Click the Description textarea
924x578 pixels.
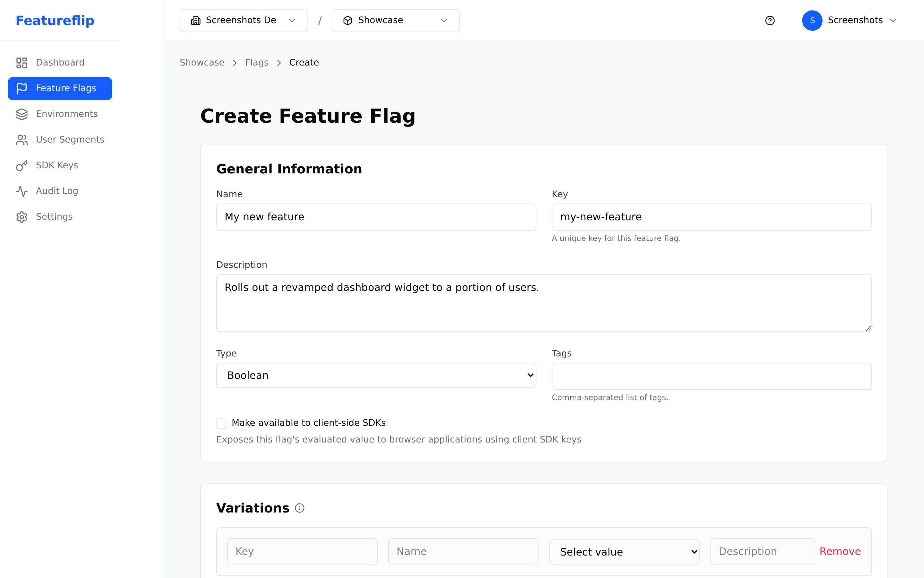(544, 303)
